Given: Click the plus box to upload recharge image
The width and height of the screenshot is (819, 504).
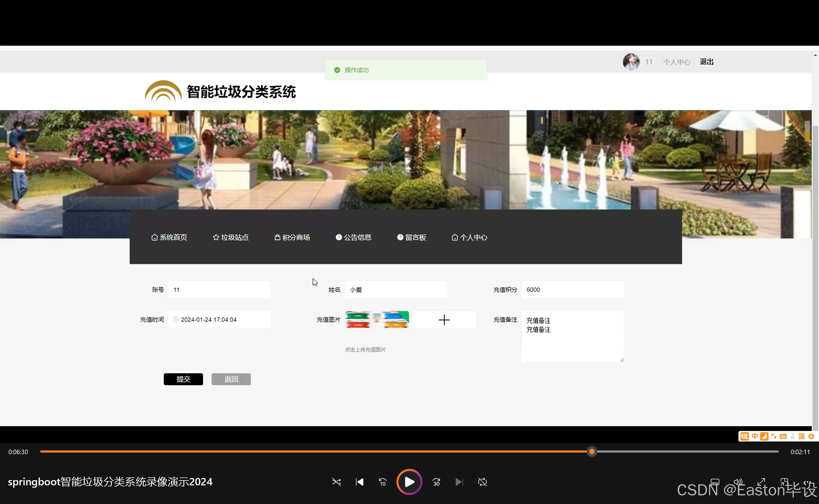Looking at the screenshot, I should coord(444,320).
